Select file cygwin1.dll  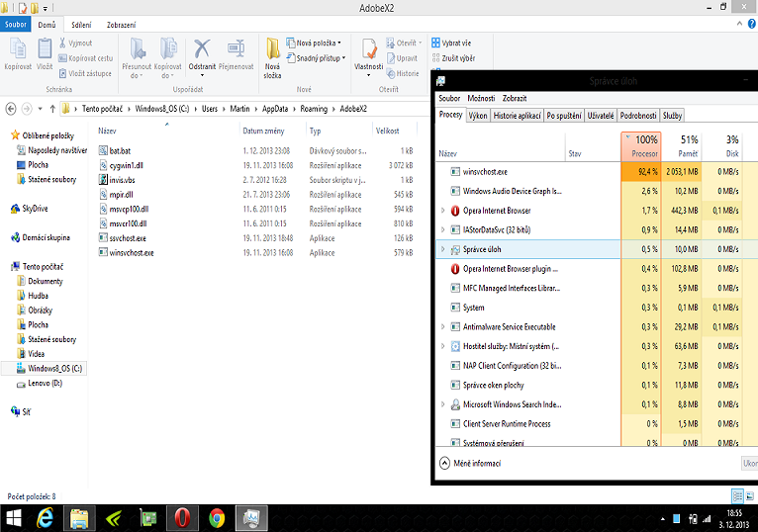pyautogui.click(x=127, y=165)
